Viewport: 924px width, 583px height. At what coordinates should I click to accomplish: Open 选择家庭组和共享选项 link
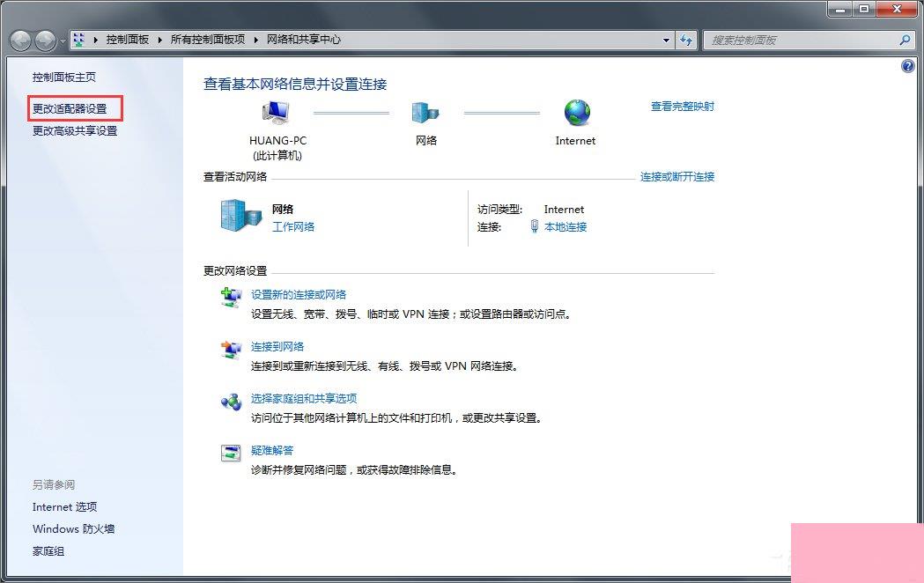tap(304, 398)
